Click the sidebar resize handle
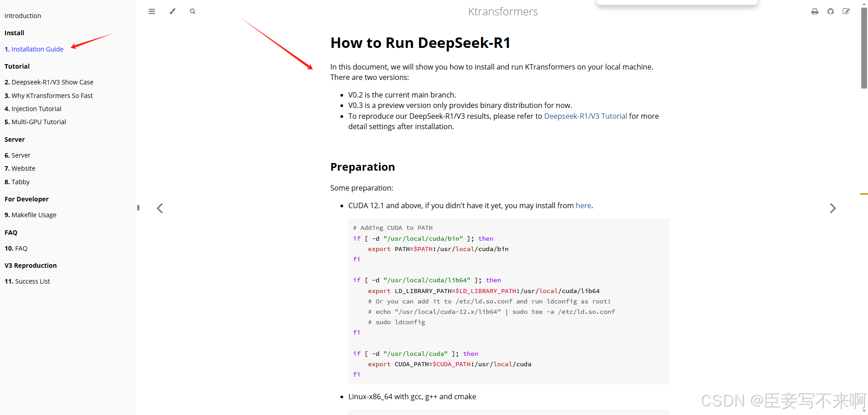 (138, 208)
